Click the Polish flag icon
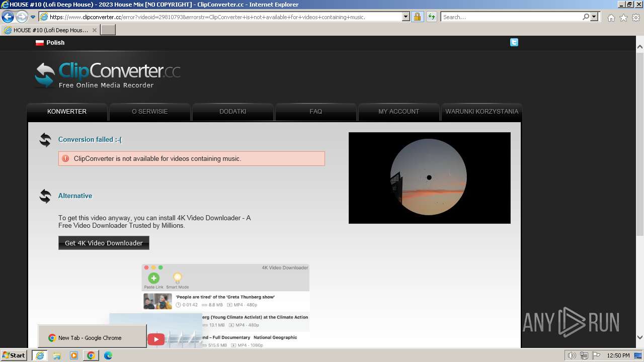This screenshot has height=362, width=644. pos(40,43)
